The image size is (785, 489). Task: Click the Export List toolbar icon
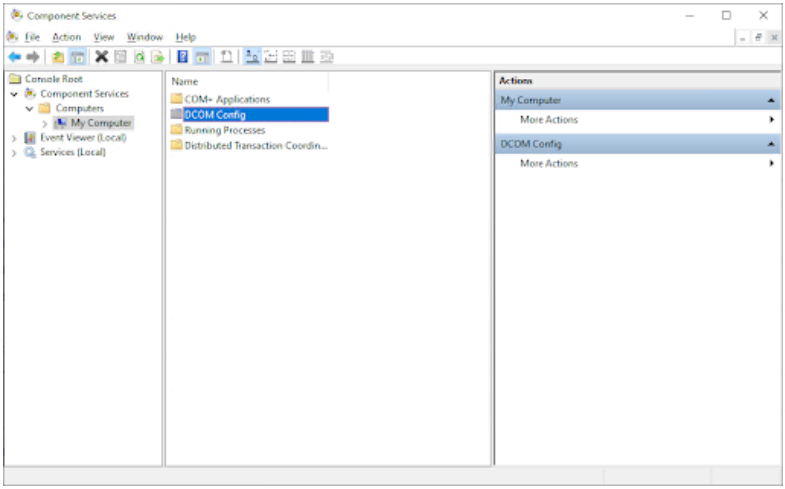[x=157, y=57]
